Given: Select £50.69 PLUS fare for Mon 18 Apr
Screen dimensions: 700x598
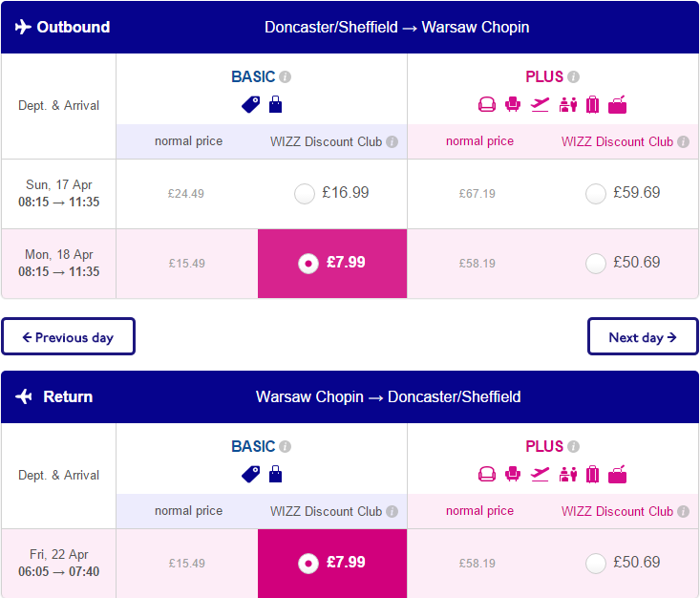Looking at the screenshot, I should [596, 264].
